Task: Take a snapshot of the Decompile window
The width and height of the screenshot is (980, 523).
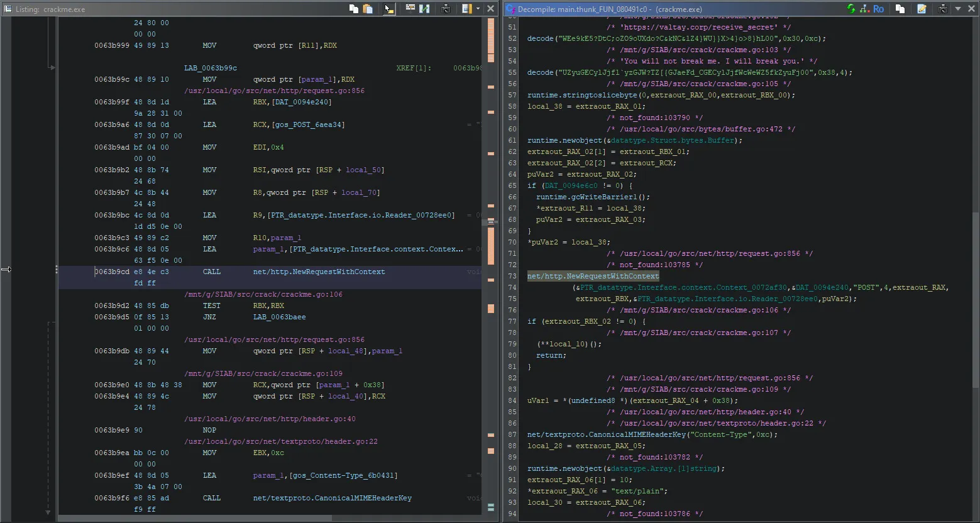Action: coord(943,9)
